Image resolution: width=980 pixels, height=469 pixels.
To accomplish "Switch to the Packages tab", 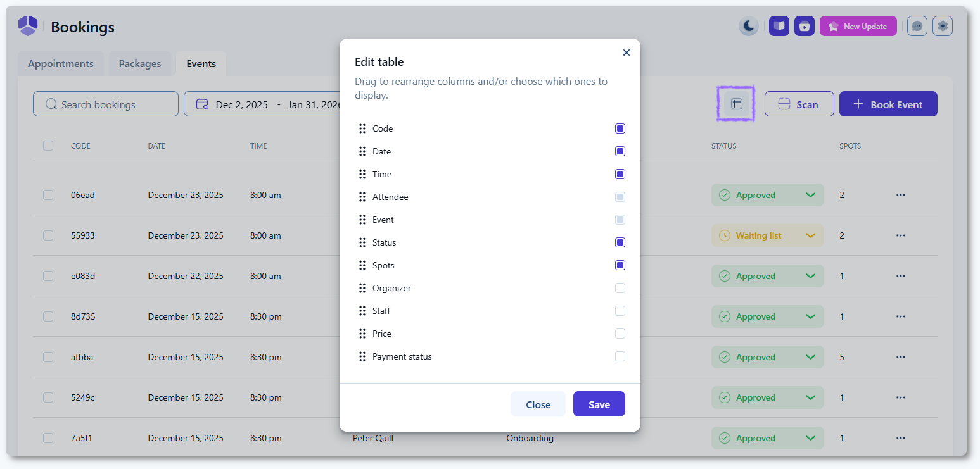I will point(140,64).
